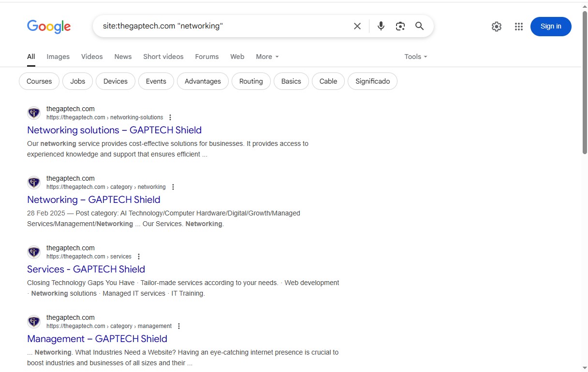Image resolution: width=588 pixels, height=372 pixels.
Task: Switch to the Short videos tab
Action: tap(163, 57)
